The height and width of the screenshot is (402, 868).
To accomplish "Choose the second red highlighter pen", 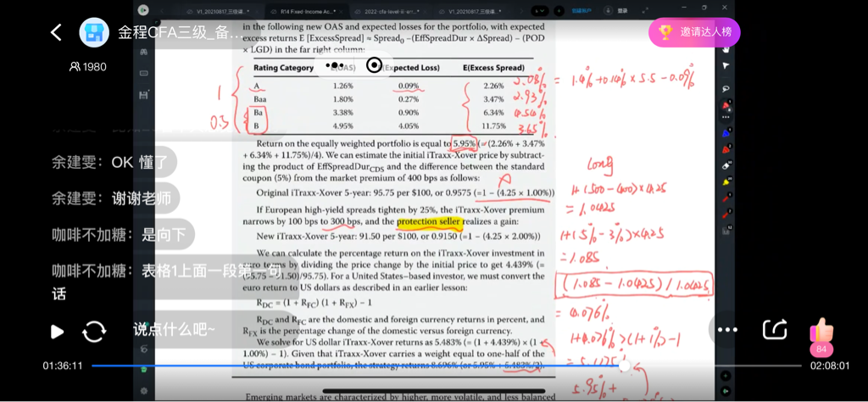I will point(726,149).
